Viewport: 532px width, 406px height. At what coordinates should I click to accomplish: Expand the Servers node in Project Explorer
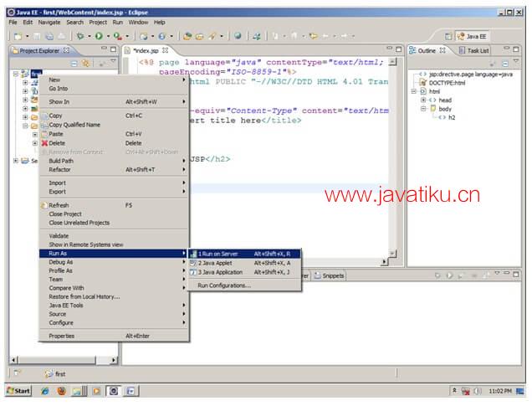click(x=16, y=160)
